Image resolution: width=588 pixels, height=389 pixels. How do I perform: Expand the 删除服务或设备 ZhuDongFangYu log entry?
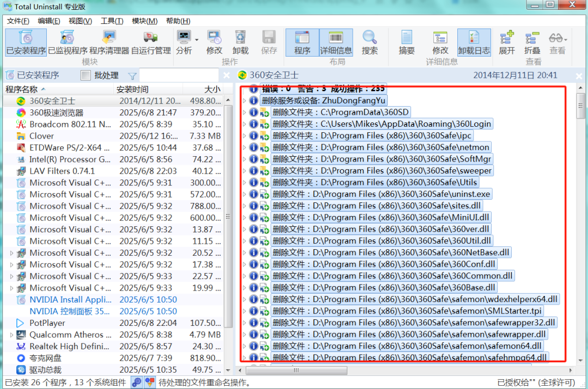point(244,101)
